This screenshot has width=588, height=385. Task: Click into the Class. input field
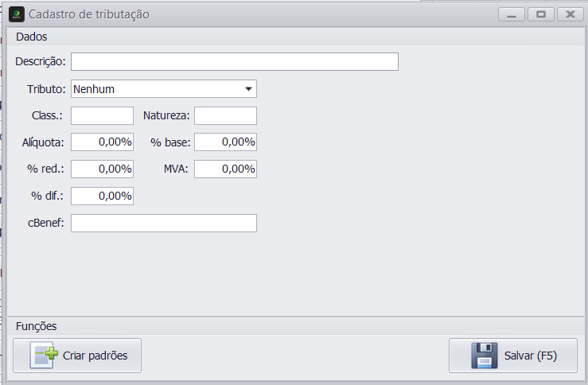click(103, 115)
